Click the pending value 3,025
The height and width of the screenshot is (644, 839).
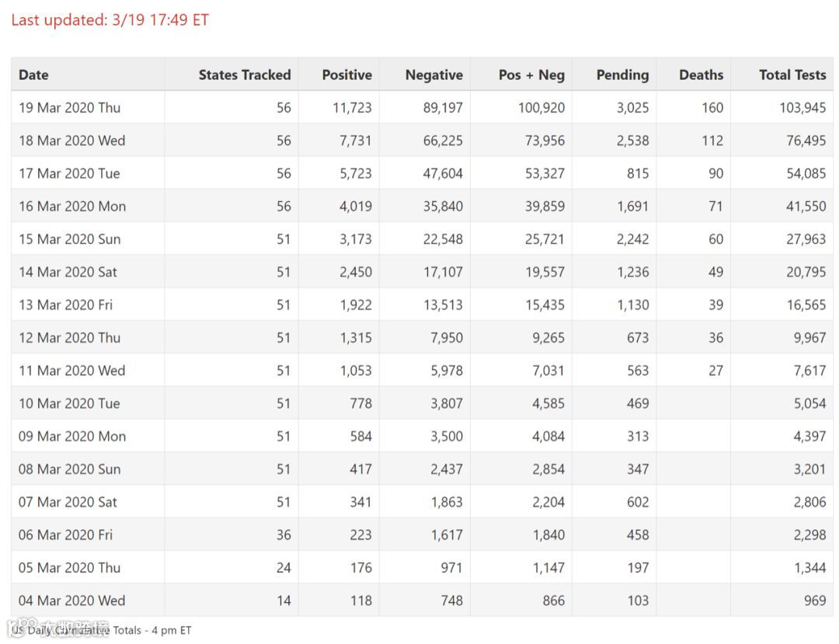pos(632,108)
